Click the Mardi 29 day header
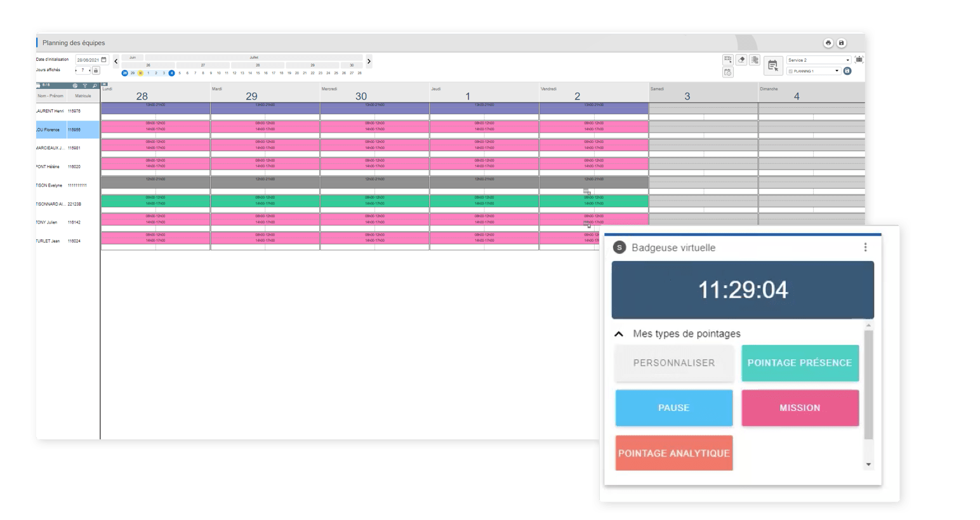 tap(265, 93)
